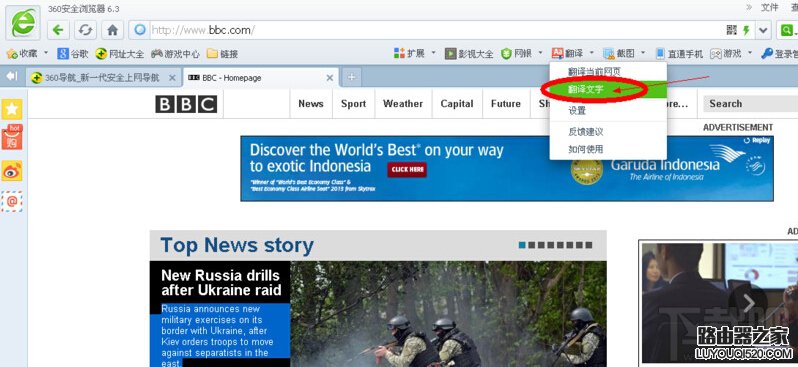Expand the 游戏 dropdown arrow
This screenshot has height=367, width=798.
(x=750, y=53)
